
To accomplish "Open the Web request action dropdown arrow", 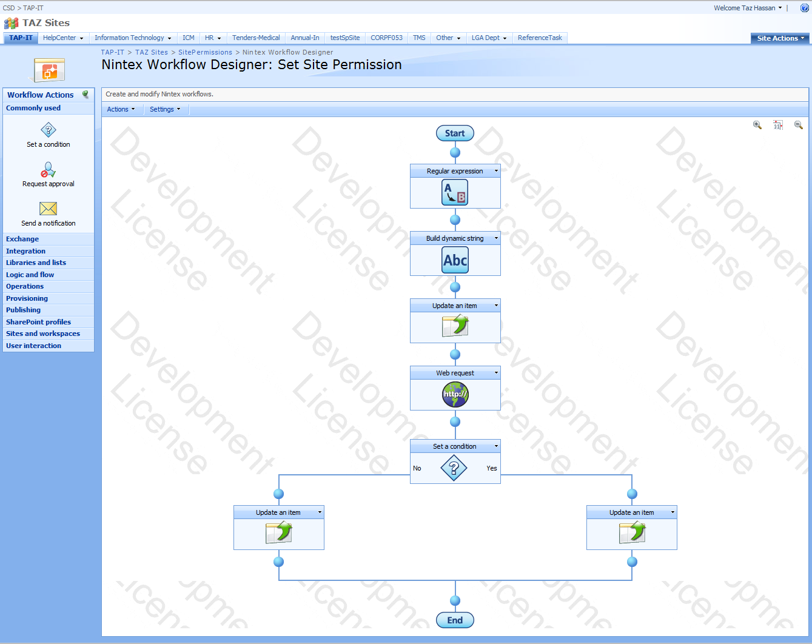I will (496, 373).
